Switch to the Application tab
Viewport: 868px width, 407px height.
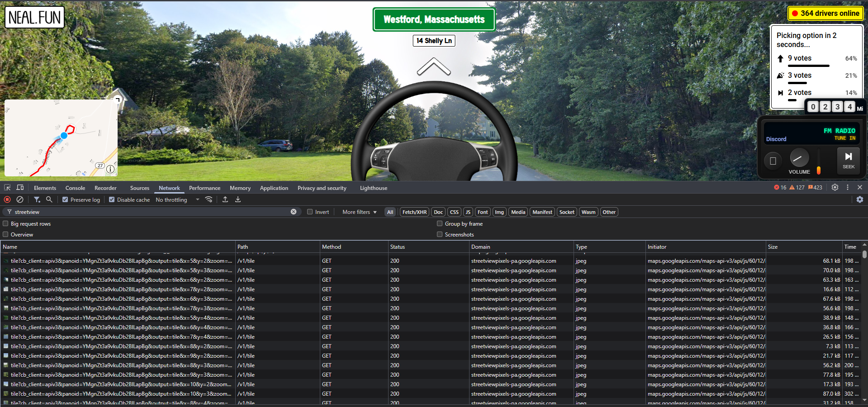[x=274, y=188]
